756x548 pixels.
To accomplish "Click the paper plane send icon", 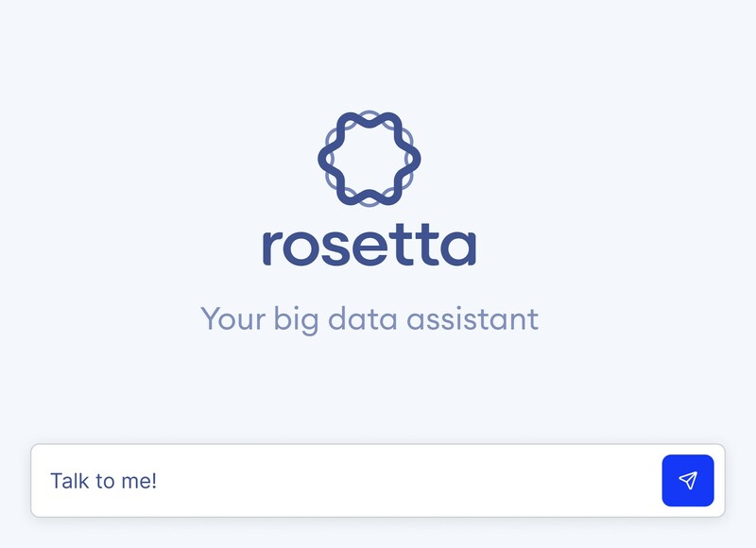I will 688,481.
